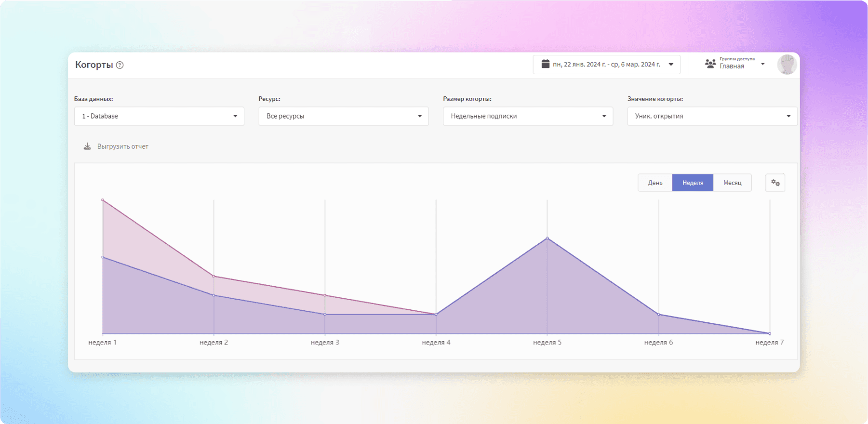Click the download icon for report export
This screenshot has height=424, width=868.
pyautogui.click(x=87, y=146)
